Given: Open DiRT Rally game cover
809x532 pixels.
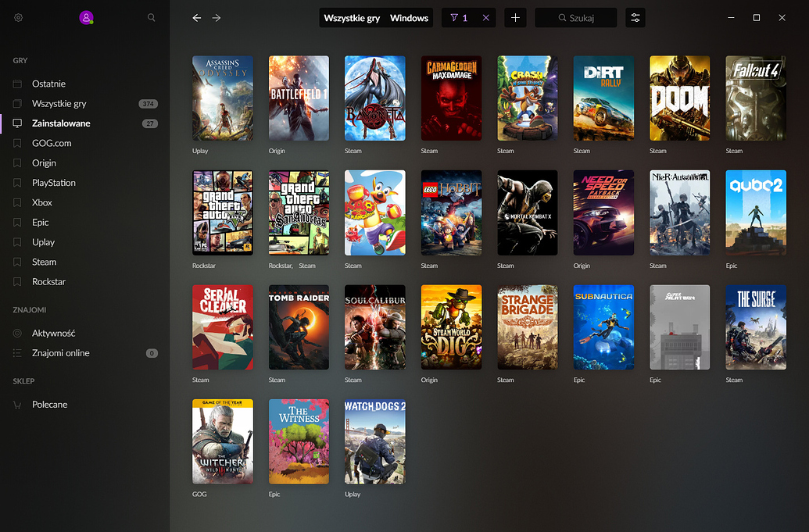Looking at the screenshot, I should (x=603, y=98).
